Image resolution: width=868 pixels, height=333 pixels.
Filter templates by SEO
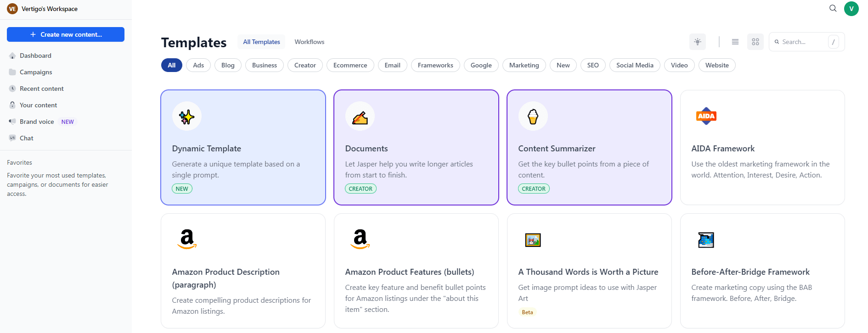(593, 65)
